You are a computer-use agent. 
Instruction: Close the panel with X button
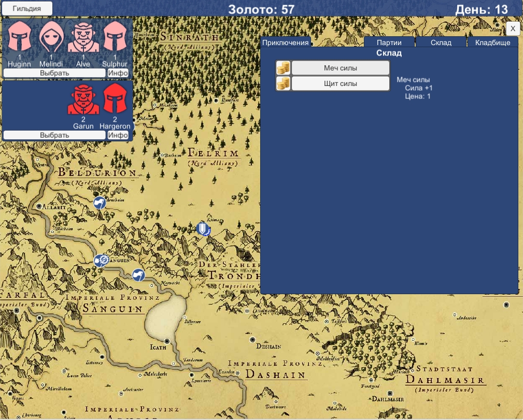tap(513, 28)
